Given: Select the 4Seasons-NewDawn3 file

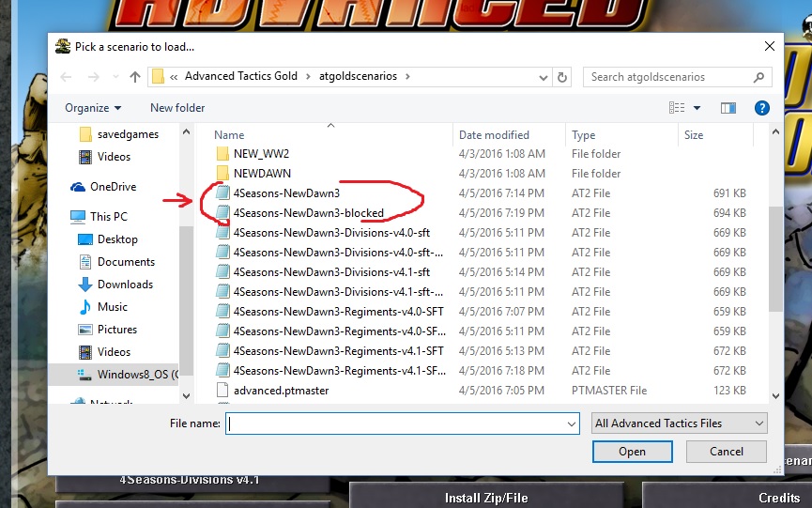Looking at the screenshot, I should (x=286, y=193).
